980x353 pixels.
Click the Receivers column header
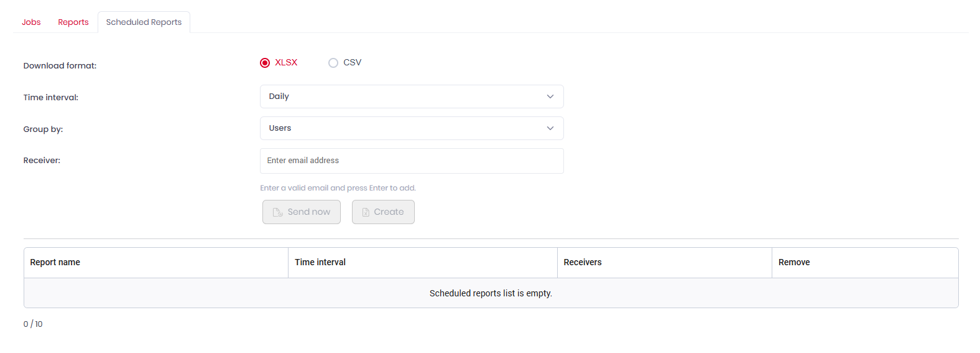[583, 262]
